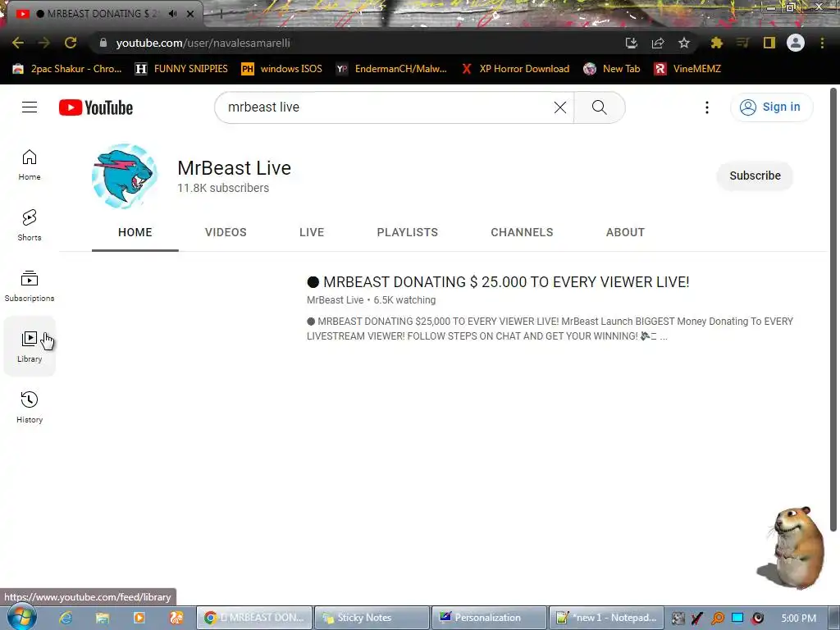Click the Sign in button

point(771,107)
